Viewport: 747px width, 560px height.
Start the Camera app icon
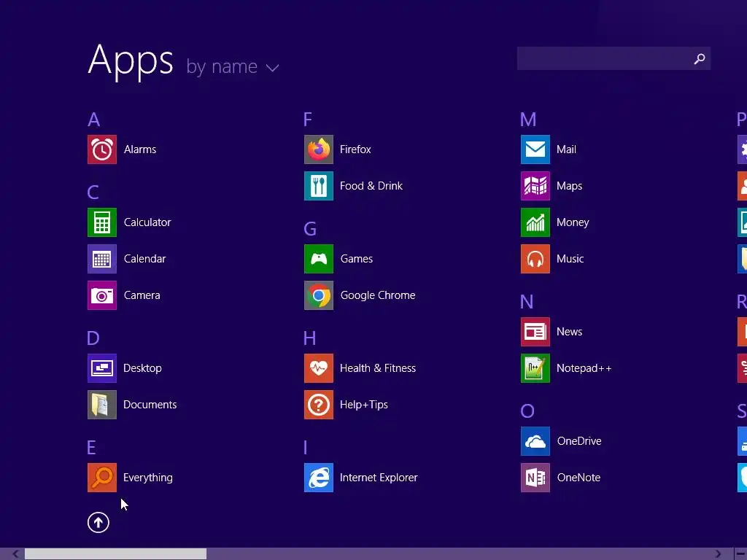[x=102, y=295]
